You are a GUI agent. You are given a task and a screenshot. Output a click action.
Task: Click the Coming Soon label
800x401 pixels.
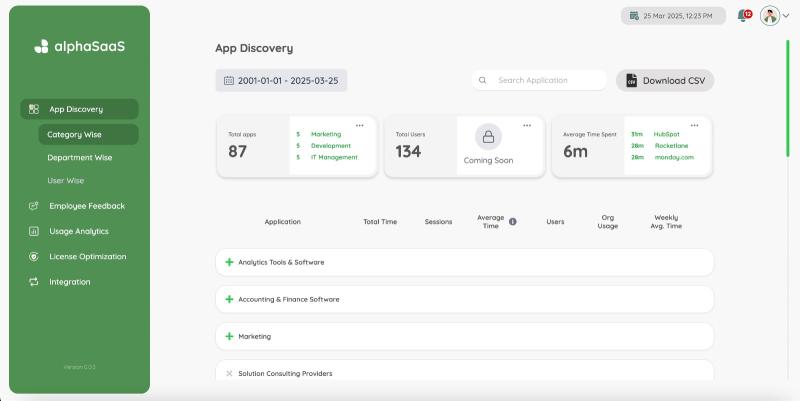coord(488,160)
